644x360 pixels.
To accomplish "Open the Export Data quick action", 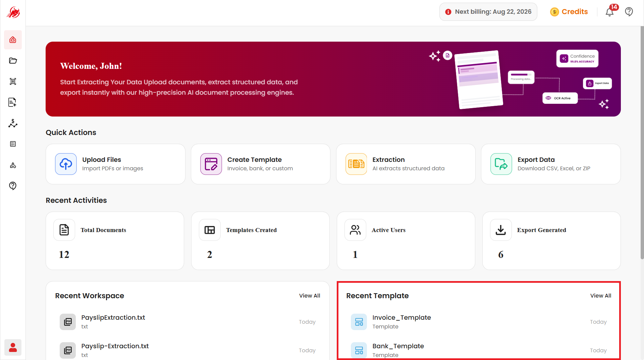I will 551,164.
